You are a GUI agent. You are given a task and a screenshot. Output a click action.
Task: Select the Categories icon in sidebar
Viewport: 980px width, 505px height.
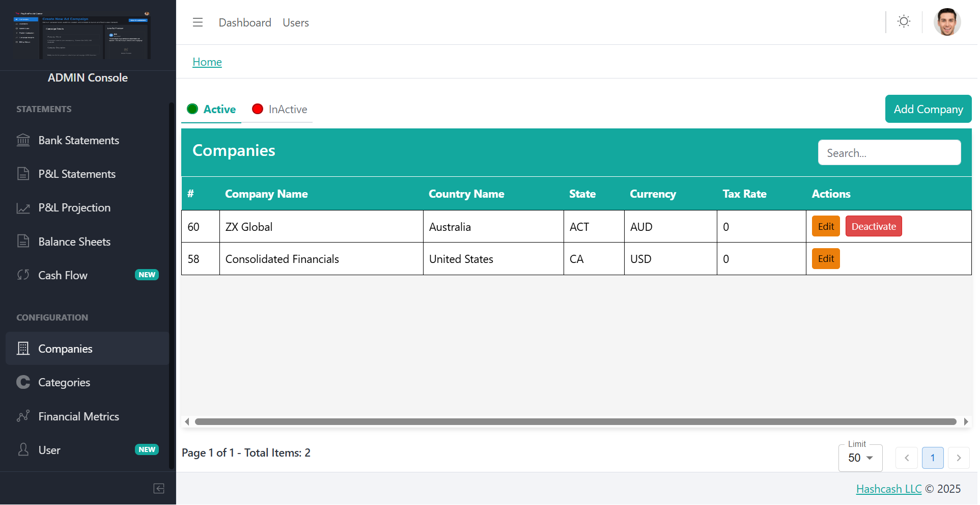(x=23, y=382)
